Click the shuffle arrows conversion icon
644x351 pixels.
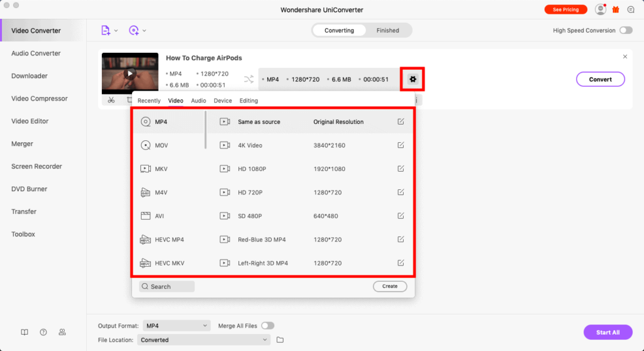pos(249,79)
